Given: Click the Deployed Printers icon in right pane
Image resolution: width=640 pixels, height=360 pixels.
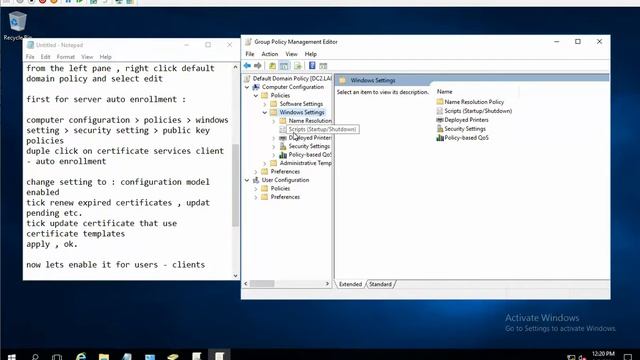Looking at the screenshot, I should click(440, 120).
